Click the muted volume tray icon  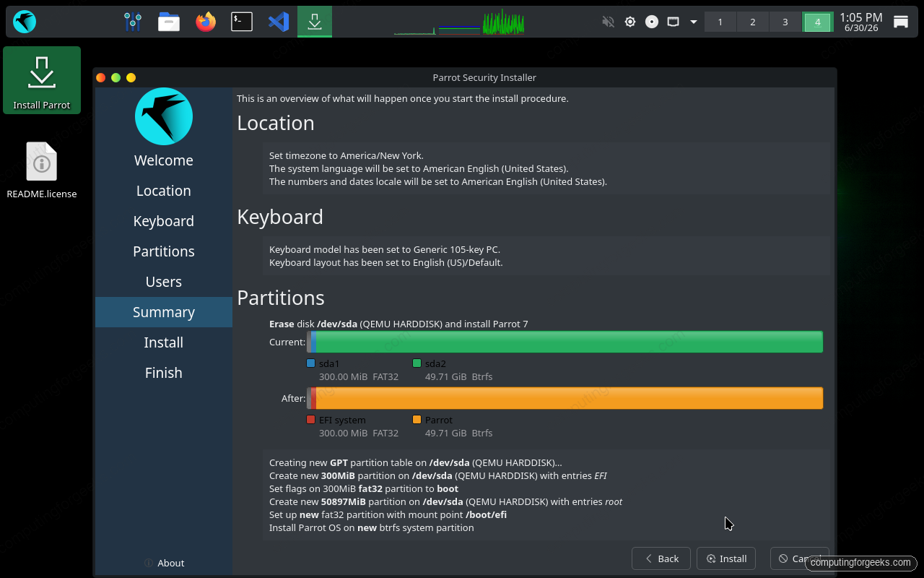608,22
